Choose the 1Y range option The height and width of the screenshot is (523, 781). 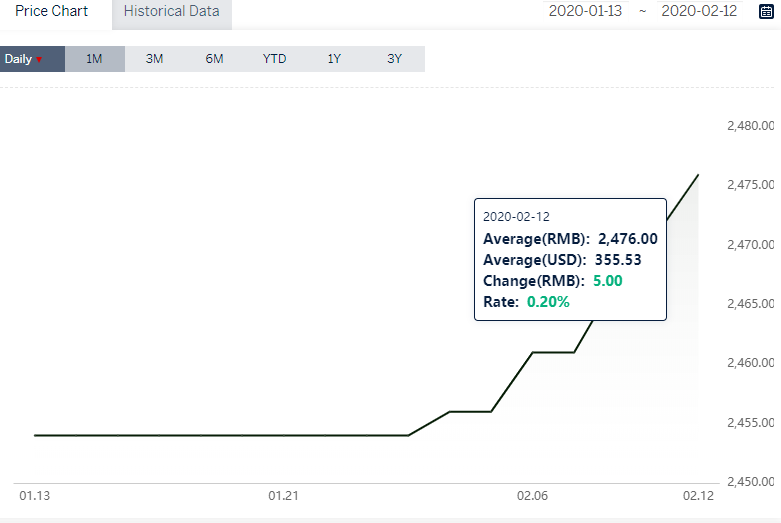click(334, 59)
